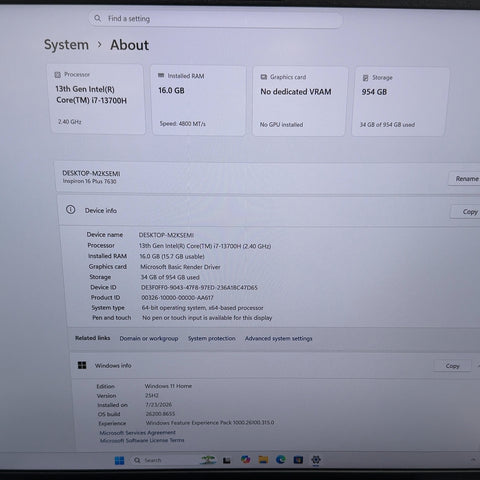Go back to System in the breadcrumb
The width and height of the screenshot is (480, 480).
point(66,45)
